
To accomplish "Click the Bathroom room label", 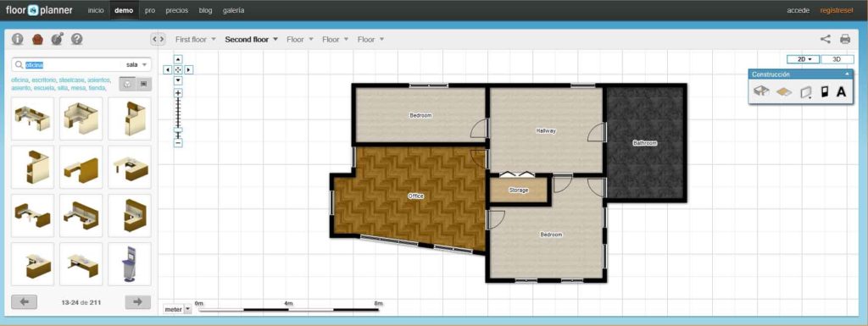I will tap(645, 143).
